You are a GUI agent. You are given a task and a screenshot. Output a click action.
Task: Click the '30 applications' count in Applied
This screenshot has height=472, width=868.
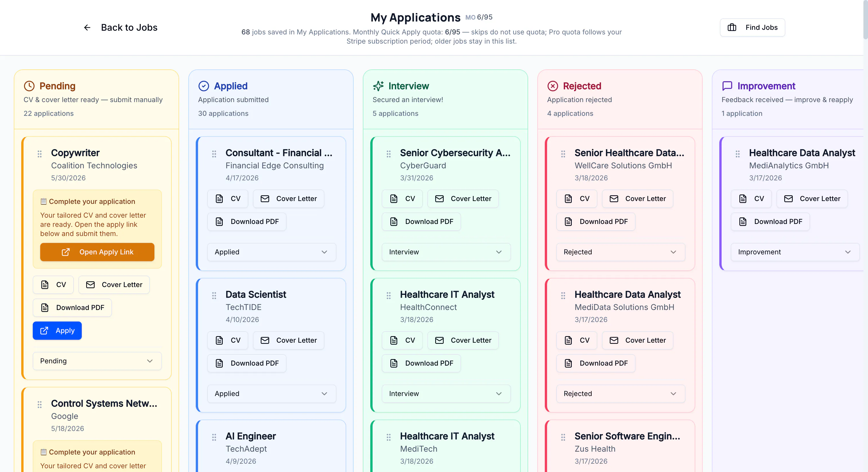coord(223,114)
